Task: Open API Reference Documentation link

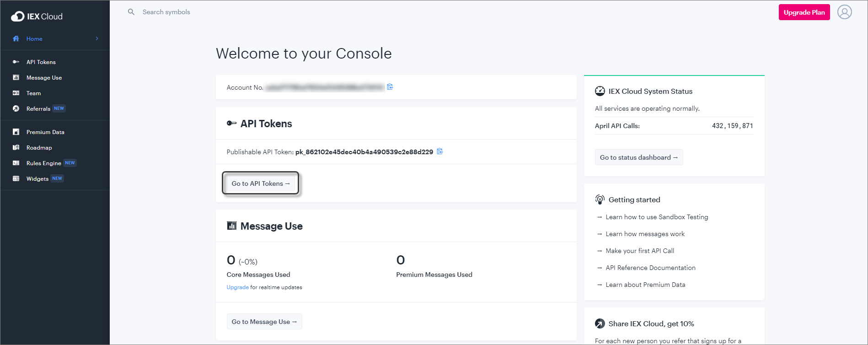Action: [650, 268]
